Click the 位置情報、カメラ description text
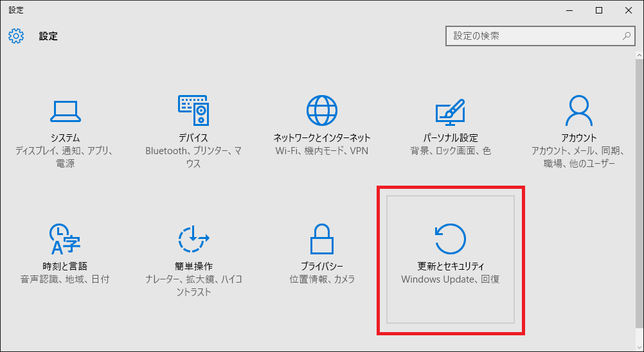Screen dimensions: 644x352 (x=321, y=279)
